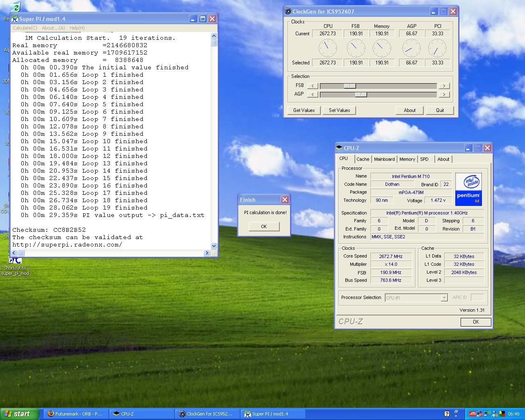Click the Core Speed value 2672.7 MHz
Image resolution: width=525 pixels, height=420 pixels.
point(390,256)
